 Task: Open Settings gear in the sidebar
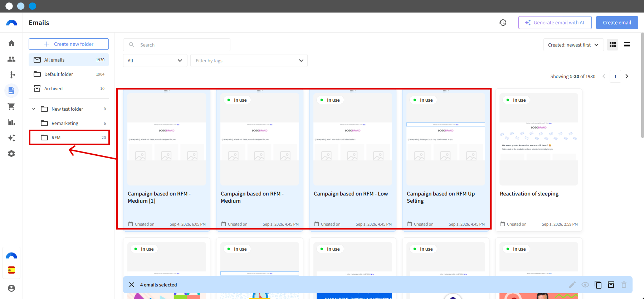[11, 154]
